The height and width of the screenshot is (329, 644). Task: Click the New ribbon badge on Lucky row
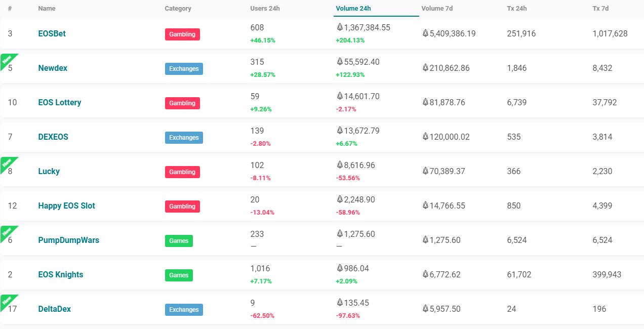[x=7, y=163]
